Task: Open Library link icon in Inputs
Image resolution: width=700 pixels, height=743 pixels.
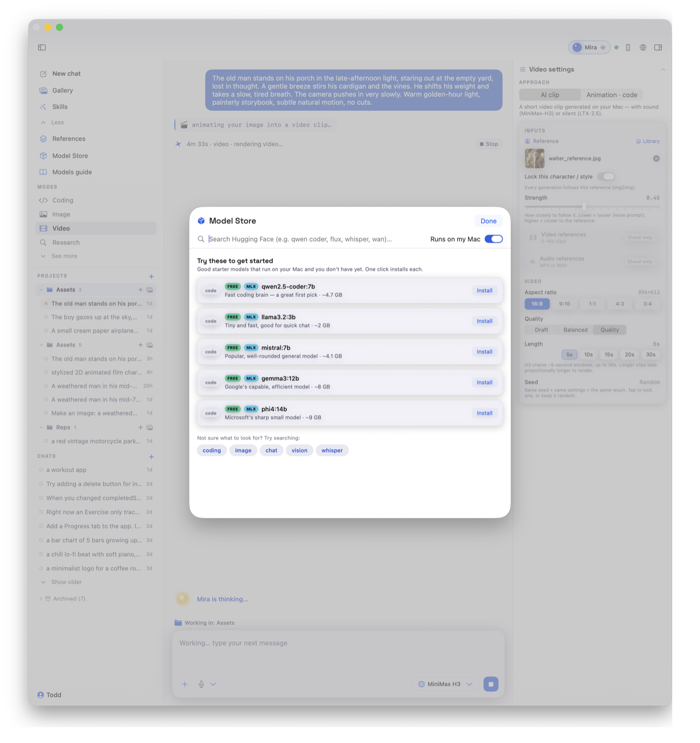Action: click(x=639, y=141)
